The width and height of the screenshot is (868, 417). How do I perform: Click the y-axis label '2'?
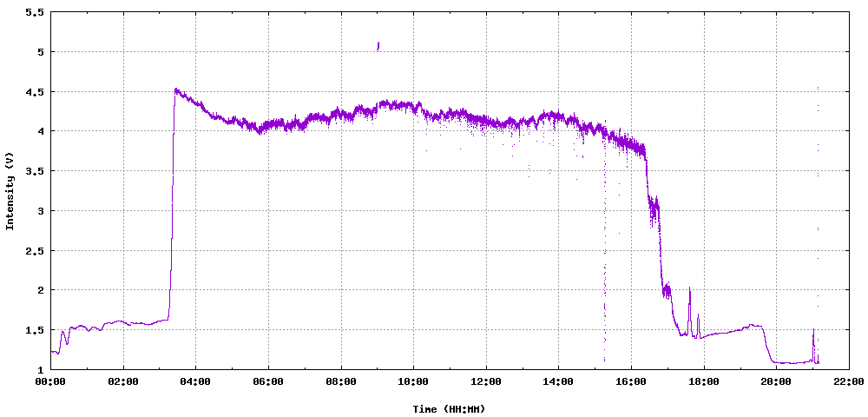click(40, 290)
